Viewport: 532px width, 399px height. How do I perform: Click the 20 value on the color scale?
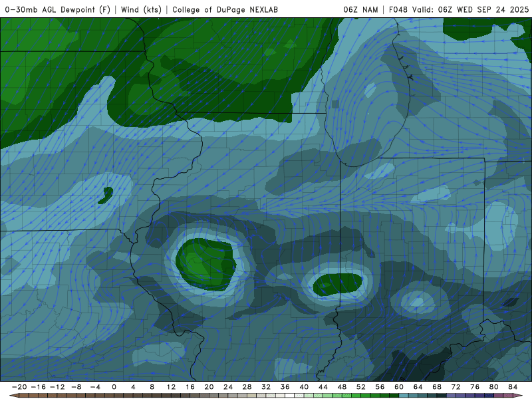(x=209, y=387)
